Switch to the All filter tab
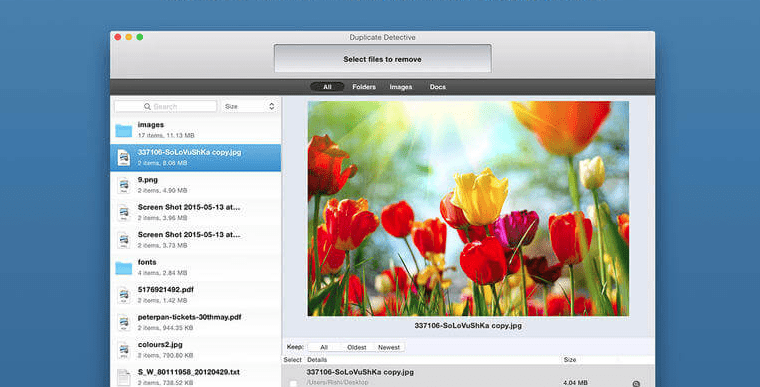This screenshot has height=387, width=760. (327, 87)
